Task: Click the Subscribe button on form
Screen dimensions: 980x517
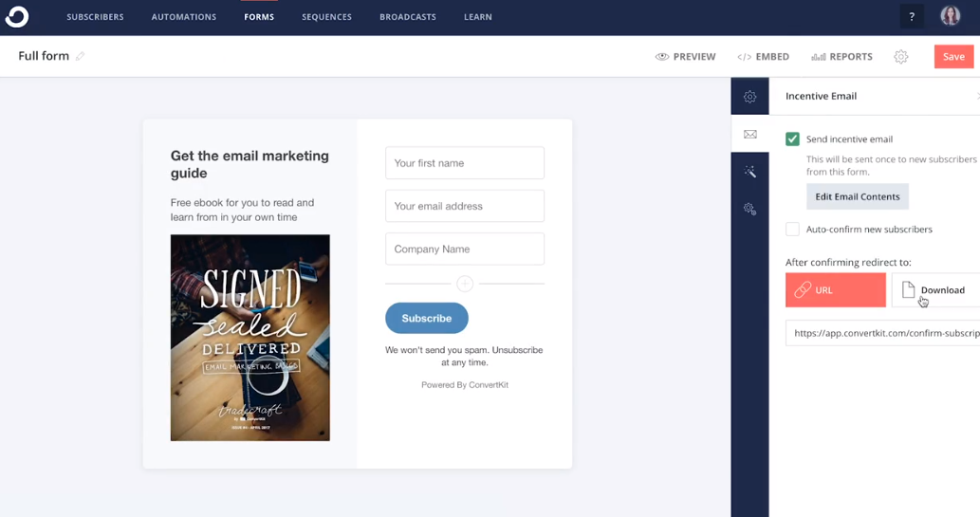Action: [x=426, y=318]
